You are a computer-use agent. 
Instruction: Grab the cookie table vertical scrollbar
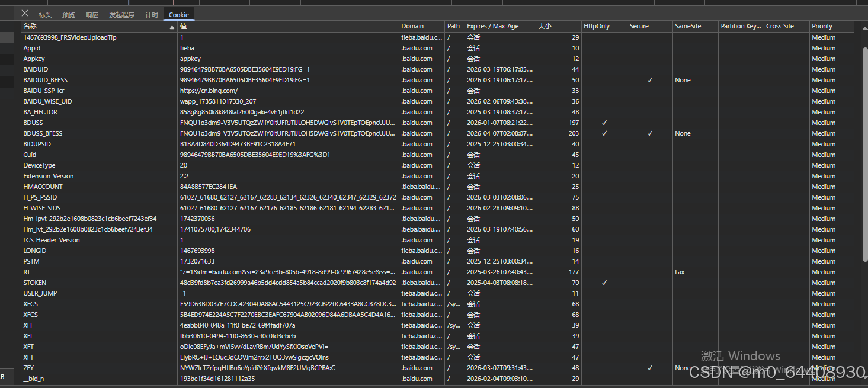[864, 153]
